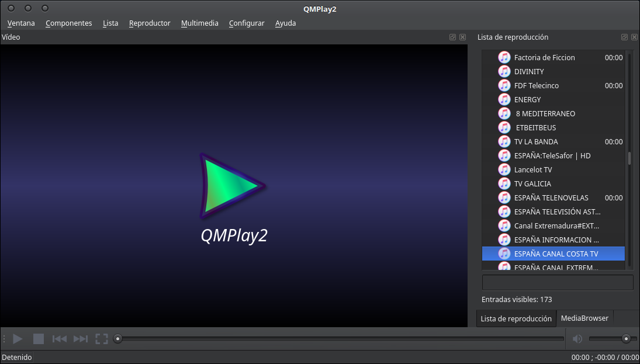Mute audio with the speaker icon
The height and width of the screenshot is (364, 640).
point(577,339)
